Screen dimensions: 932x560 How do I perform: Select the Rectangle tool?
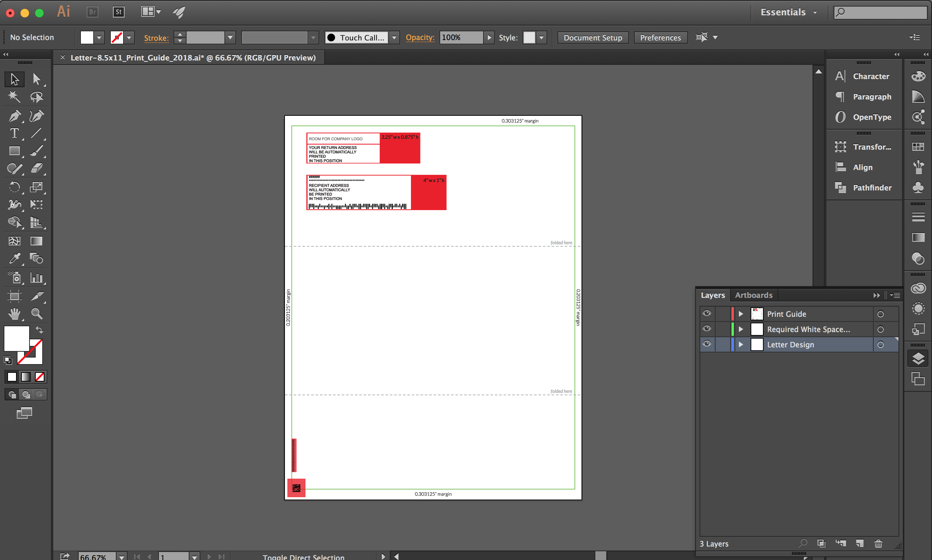(x=14, y=151)
